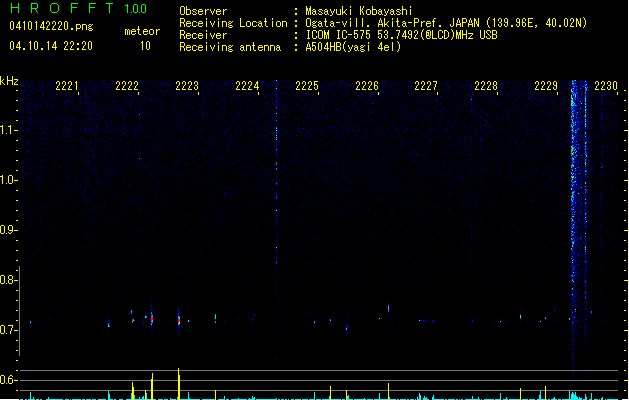Click the 2228 time marker
The width and height of the screenshot is (629, 400).
486,86
